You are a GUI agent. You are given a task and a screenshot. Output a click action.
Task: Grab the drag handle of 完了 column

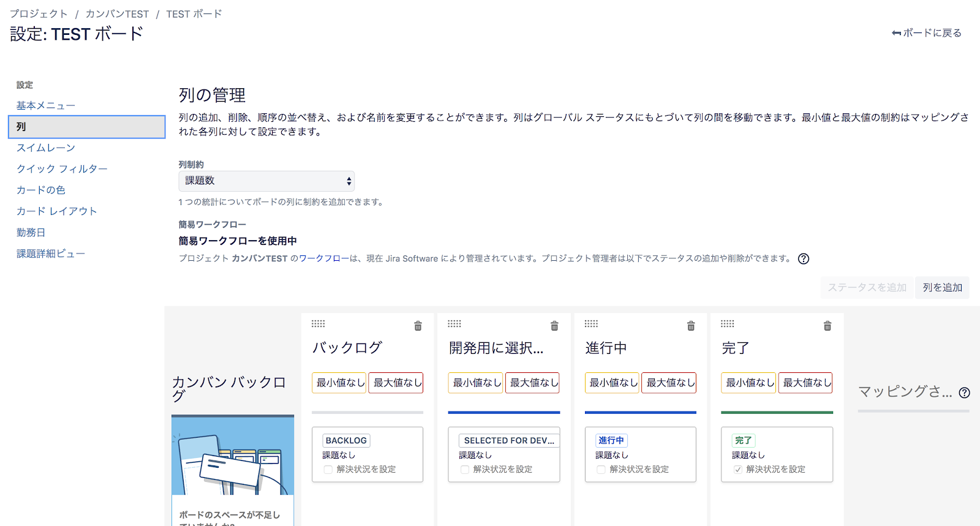coord(728,324)
